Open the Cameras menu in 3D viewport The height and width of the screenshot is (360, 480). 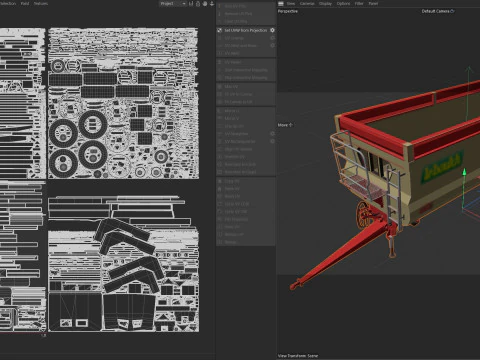pyautogui.click(x=307, y=4)
